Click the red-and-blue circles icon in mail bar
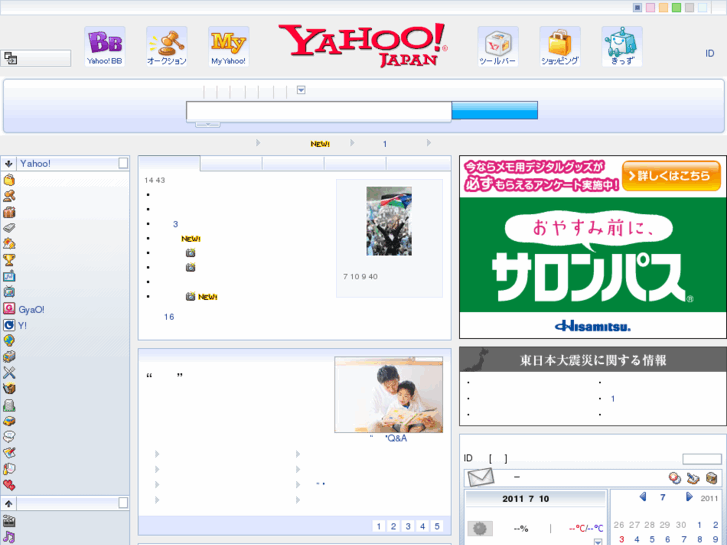 click(675, 477)
